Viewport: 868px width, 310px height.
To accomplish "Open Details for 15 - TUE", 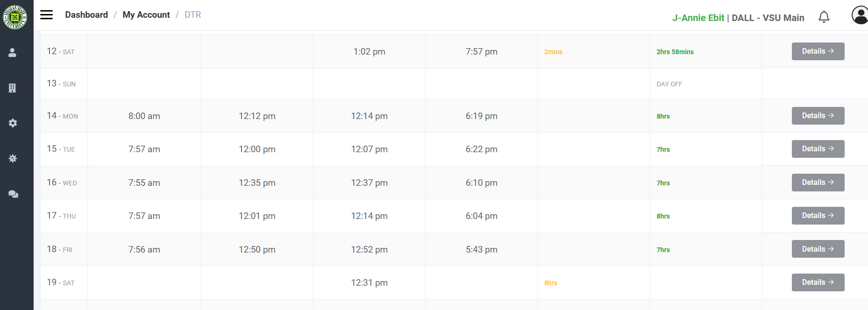I will (818, 149).
